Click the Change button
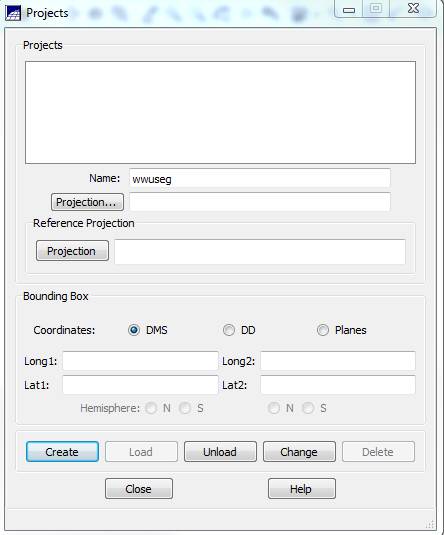This screenshot has height=535, width=444. click(x=299, y=452)
